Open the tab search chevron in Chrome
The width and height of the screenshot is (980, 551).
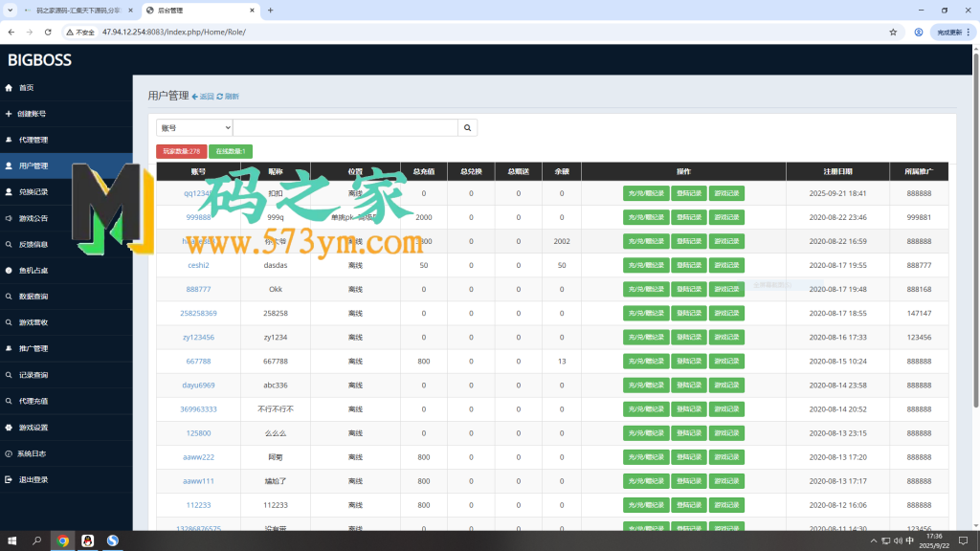(x=10, y=10)
